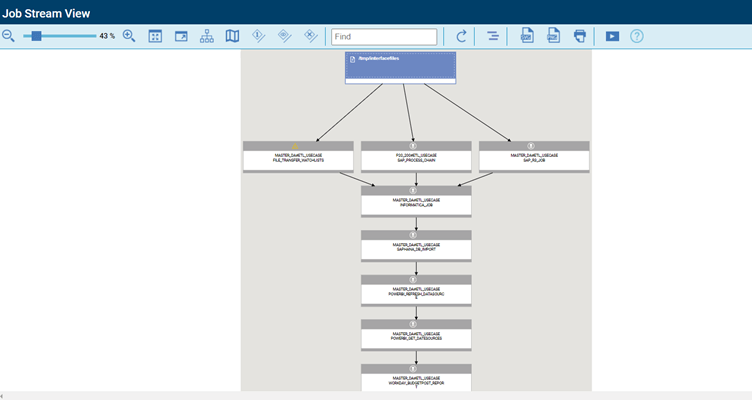The image size is (752, 400).
Task: Select the SAP_PROCESS_CHAIN job node
Action: pyautogui.click(x=416, y=157)
